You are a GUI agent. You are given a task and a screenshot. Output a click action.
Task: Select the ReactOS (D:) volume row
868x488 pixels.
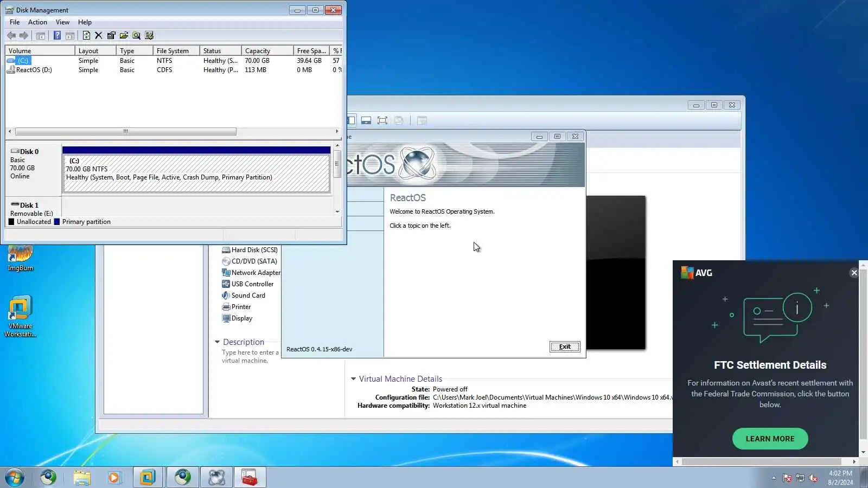[174, 70]
